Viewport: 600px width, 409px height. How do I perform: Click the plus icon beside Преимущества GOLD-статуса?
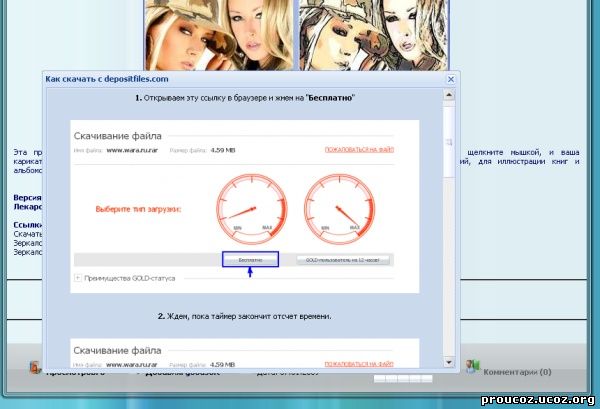tap(78, 278)
